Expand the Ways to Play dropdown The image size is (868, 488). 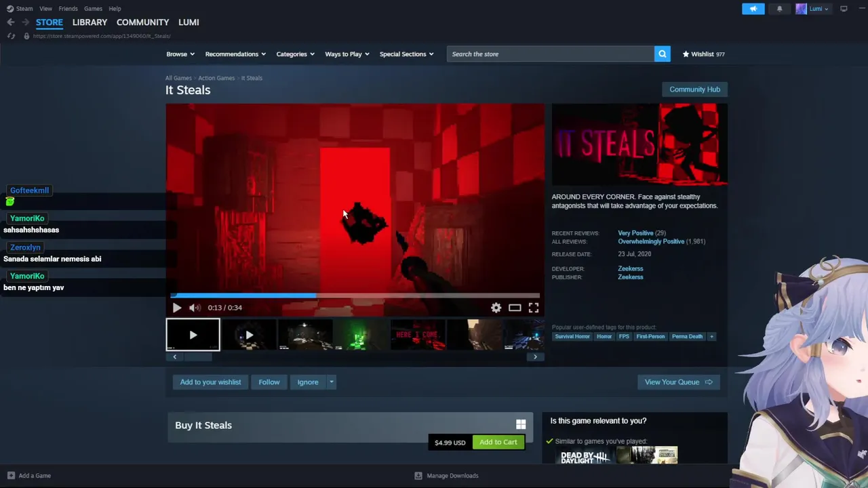tap(347, 54)
